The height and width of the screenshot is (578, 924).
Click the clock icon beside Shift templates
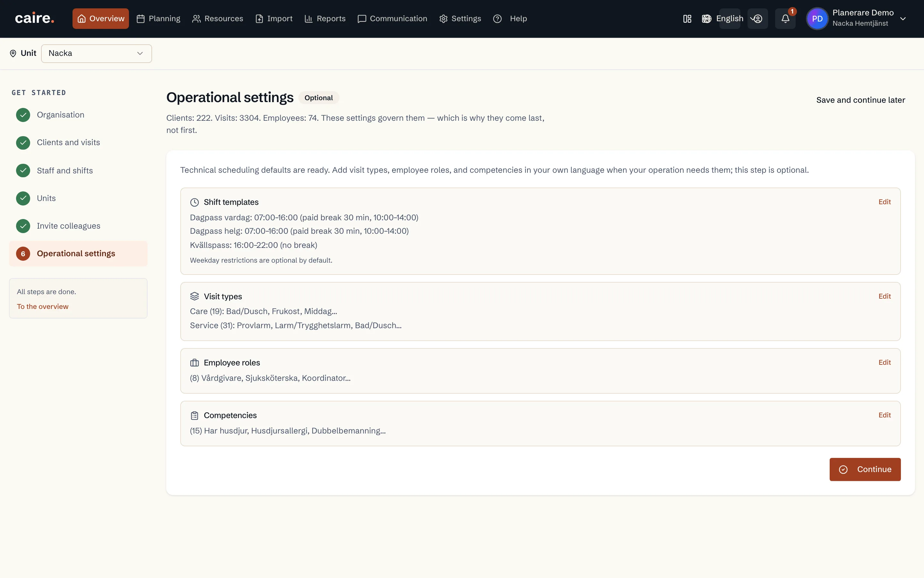point(194,202)
